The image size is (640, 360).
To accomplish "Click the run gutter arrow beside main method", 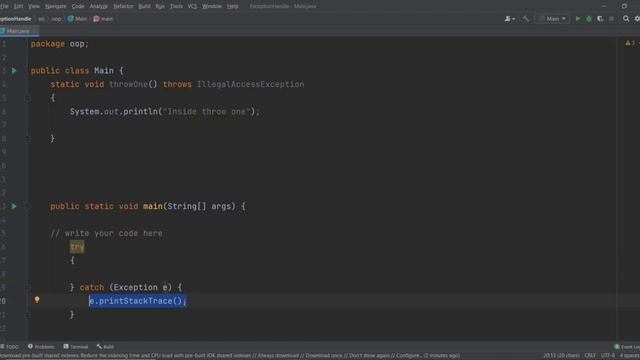I will tap(14, 206).
